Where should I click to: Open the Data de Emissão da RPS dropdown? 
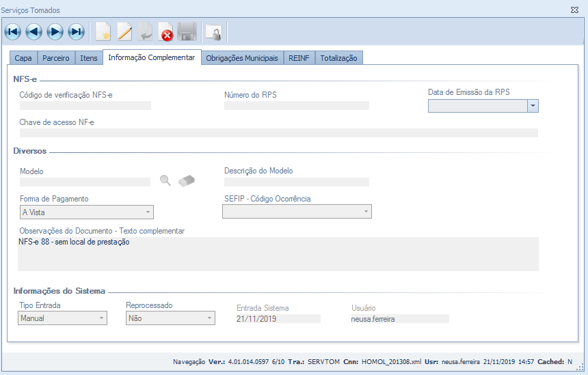point(533,106)
